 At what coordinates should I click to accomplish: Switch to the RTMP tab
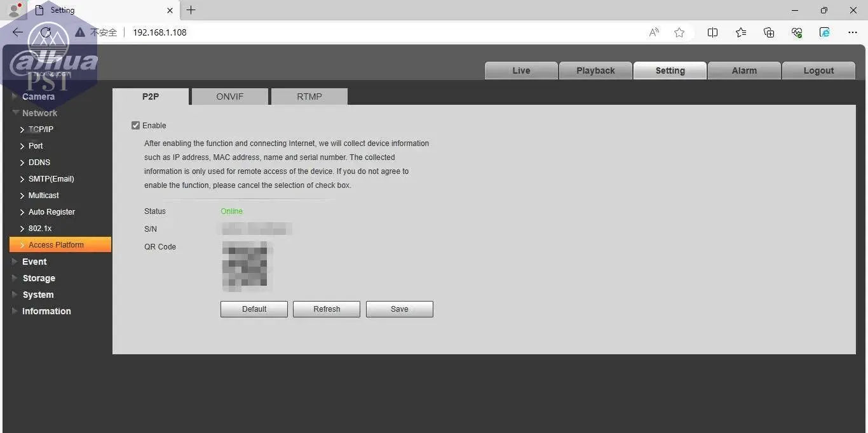coord(309,97)
